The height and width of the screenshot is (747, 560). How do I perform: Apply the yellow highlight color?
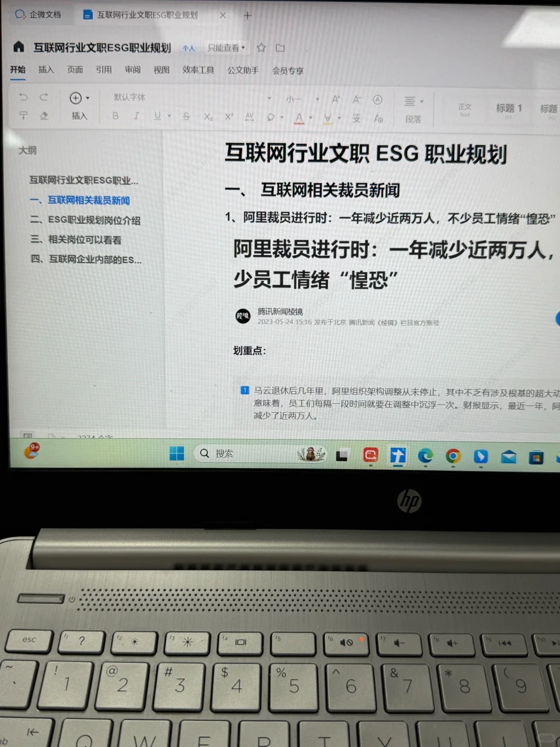coord(328,119)
